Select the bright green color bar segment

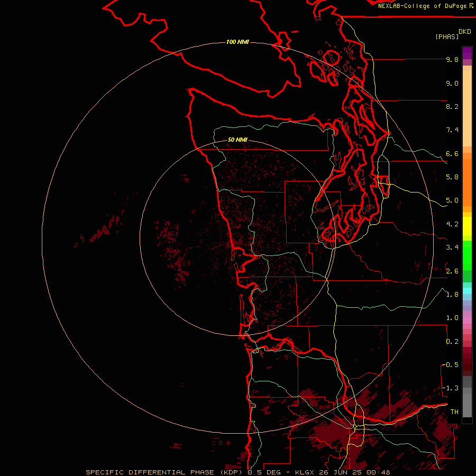coord(467,255)
